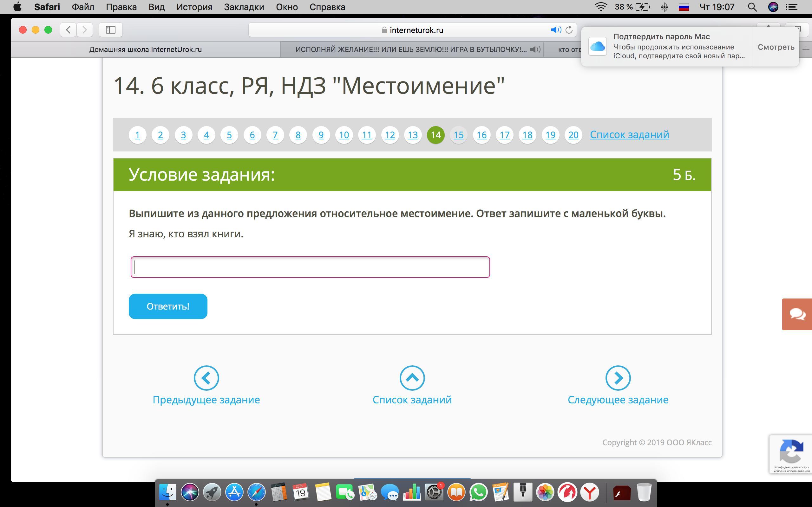Click the previous task circular arrow icon
The height and width of the screenshot is (507, 812).
206,378
